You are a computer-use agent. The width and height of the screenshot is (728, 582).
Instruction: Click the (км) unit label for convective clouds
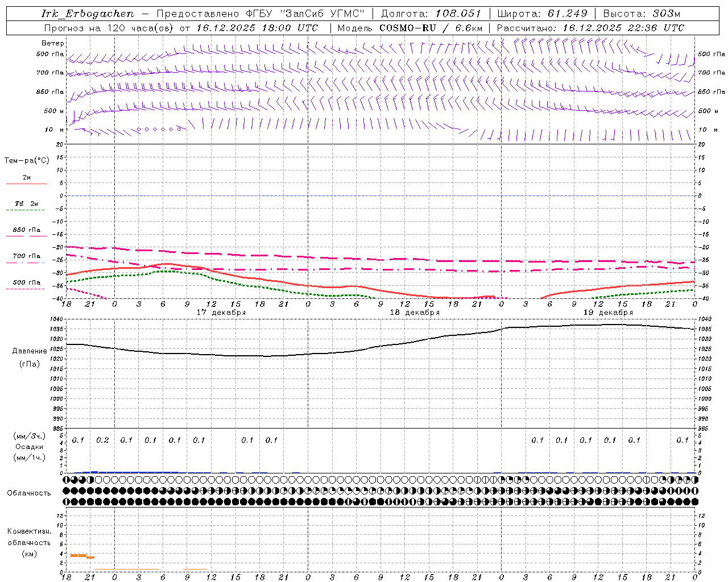pos(30,554)
